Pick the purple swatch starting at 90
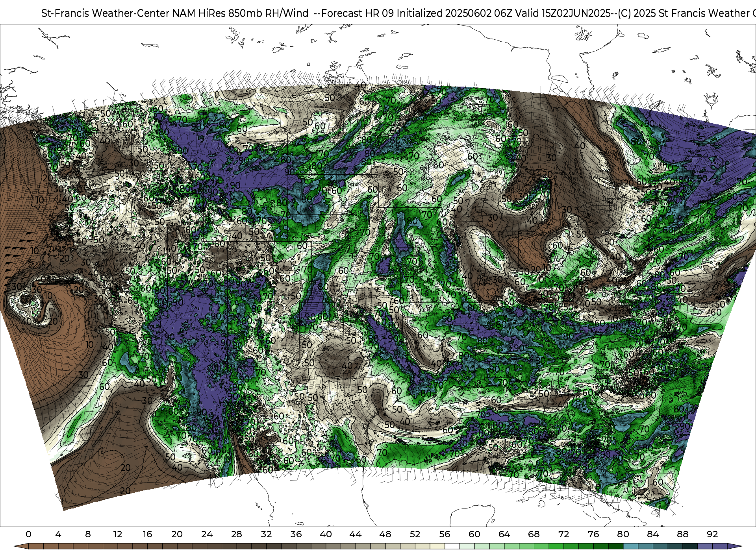The image size is (756, 551). tap(705, 546)
